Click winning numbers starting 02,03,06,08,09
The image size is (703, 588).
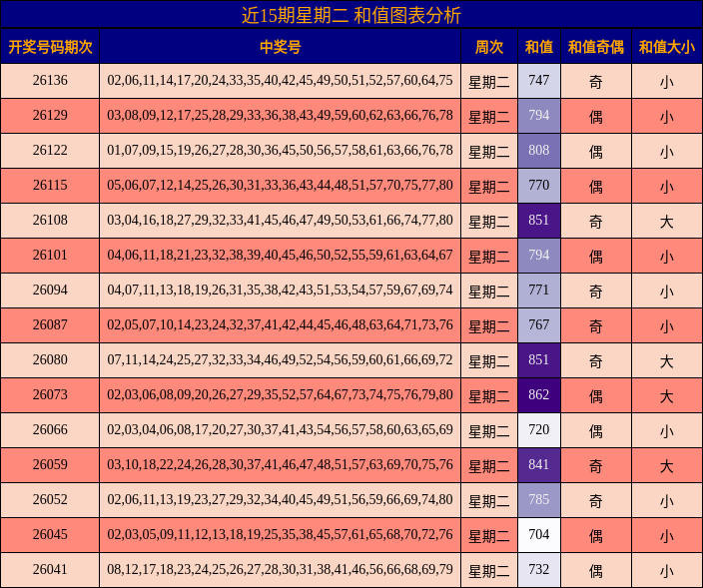(281, 395)
